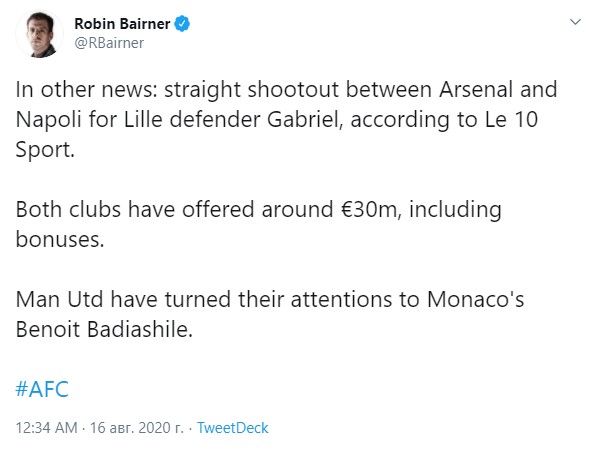Visit the @RBairner handle link

[x=109, y=43]
